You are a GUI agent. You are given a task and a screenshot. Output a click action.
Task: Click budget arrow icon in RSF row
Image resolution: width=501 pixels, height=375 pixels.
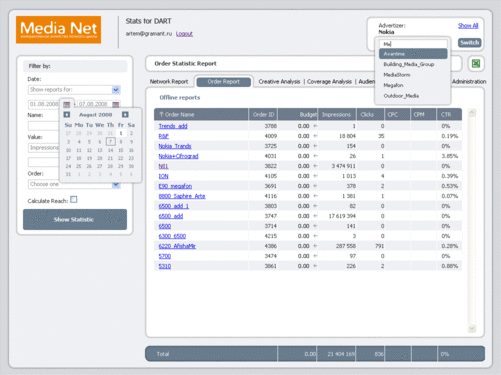(x=315, y=136)
